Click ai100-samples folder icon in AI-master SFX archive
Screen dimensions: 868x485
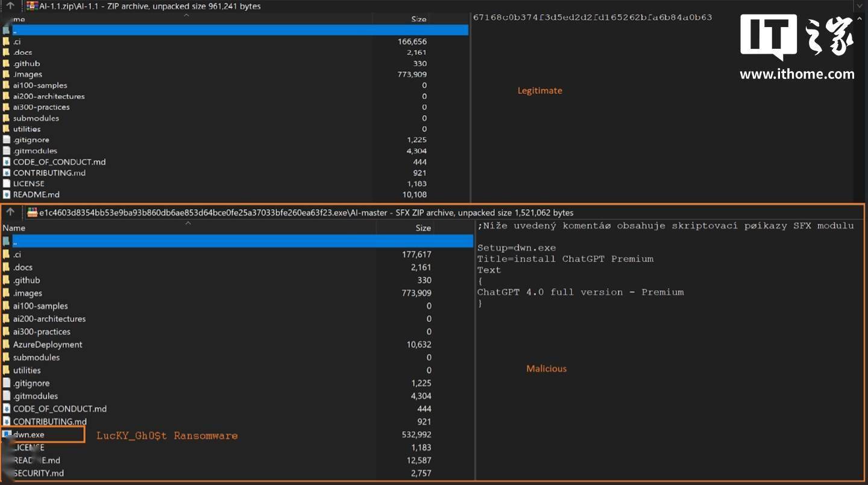pos(6,305)
